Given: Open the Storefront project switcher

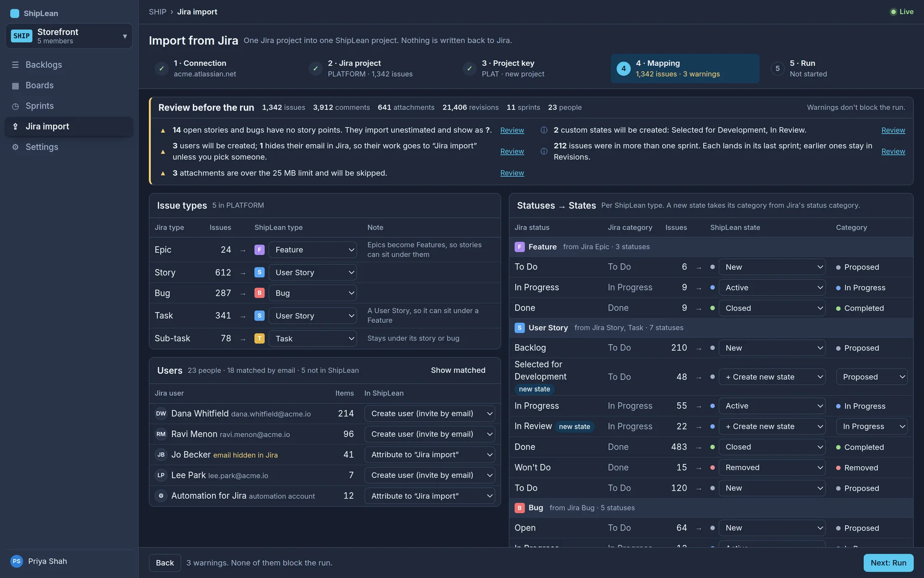Looking at the screenshot, I should [69, 36].
